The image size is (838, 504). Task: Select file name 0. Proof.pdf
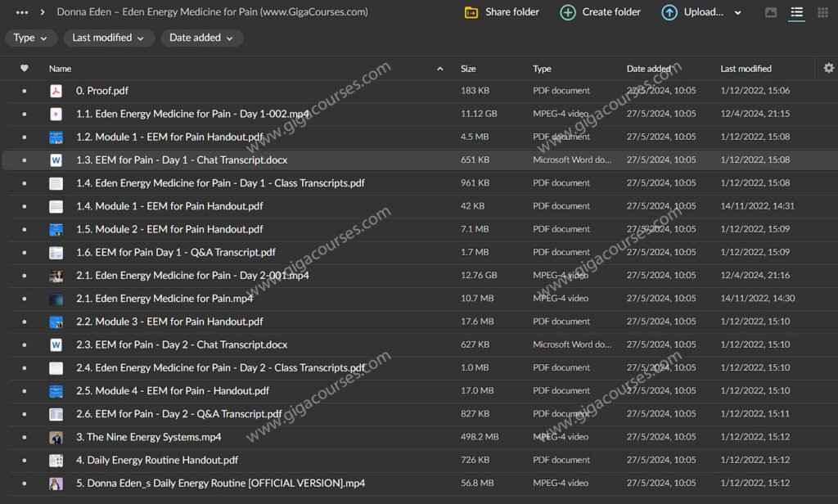click(x=102, y=91)
